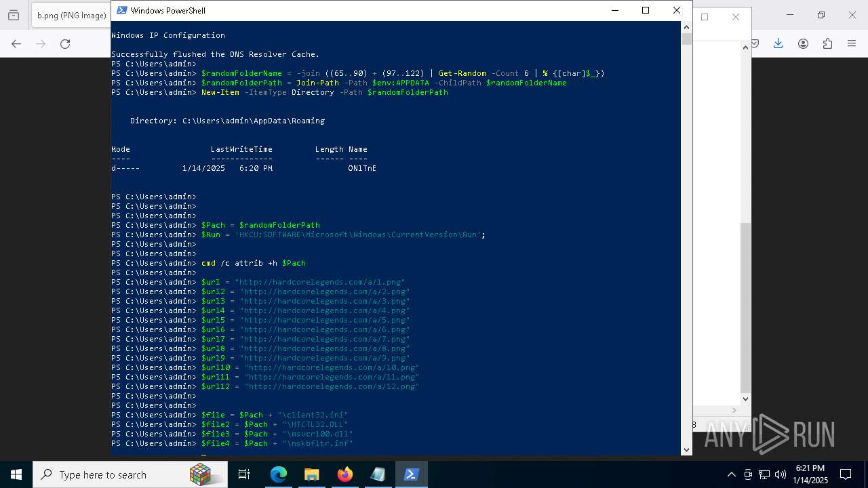This screenshot has height=488, width=868.
Task: Open File Explorer from taskbar
Action: 311,474
